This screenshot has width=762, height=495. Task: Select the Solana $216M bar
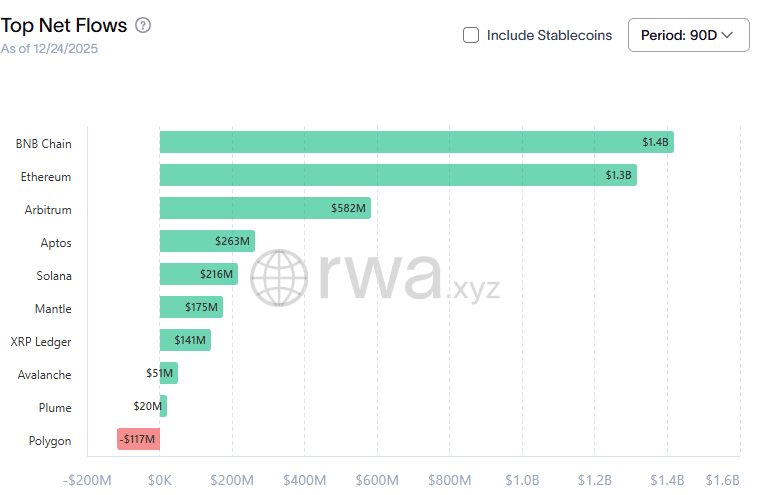click(198, 275)
